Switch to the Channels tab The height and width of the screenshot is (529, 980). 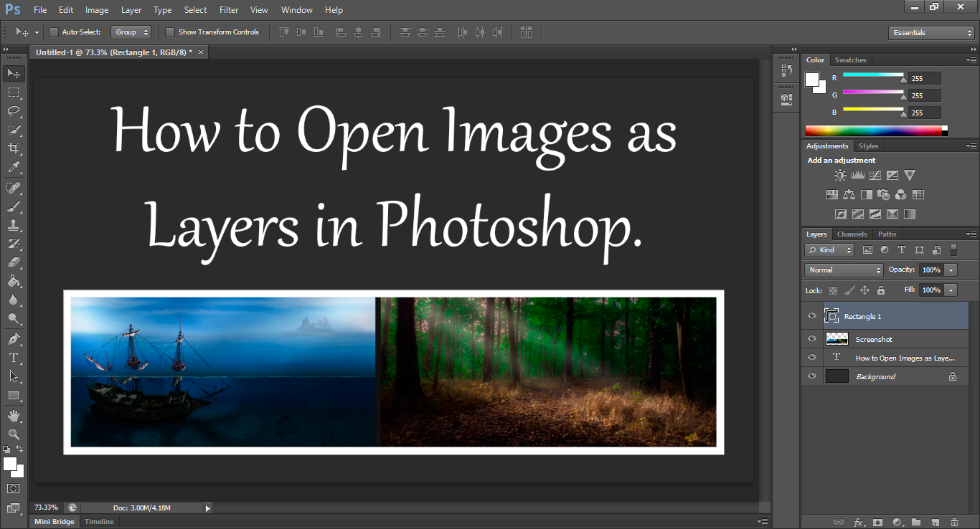[x=852, y=234]
